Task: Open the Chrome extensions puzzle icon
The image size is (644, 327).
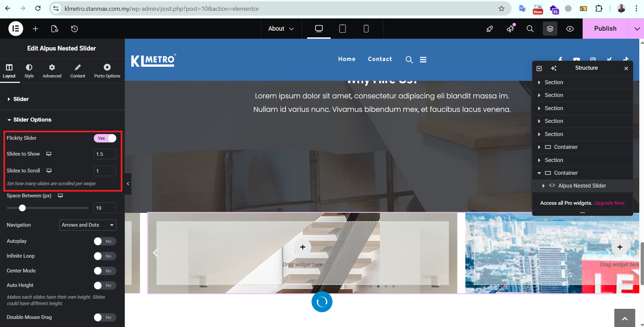Action: tap(599, 8)
